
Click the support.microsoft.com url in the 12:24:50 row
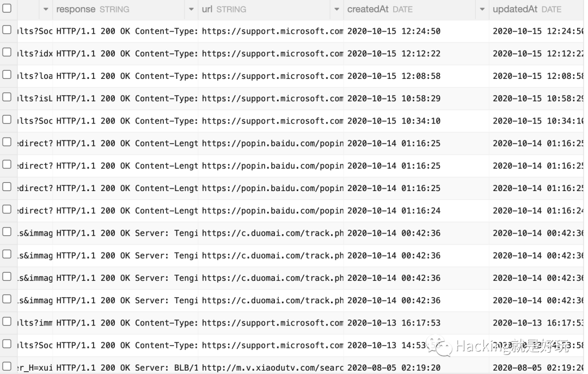(273, 31)
